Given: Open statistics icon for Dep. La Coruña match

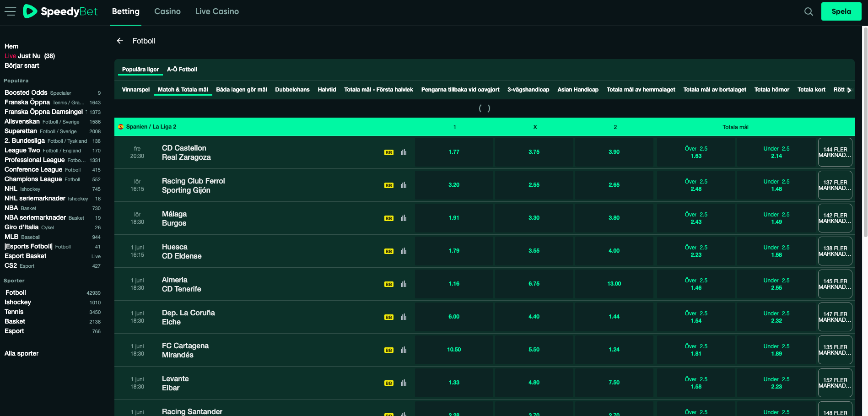Looking at the screenshot, I should pos(404,317).
